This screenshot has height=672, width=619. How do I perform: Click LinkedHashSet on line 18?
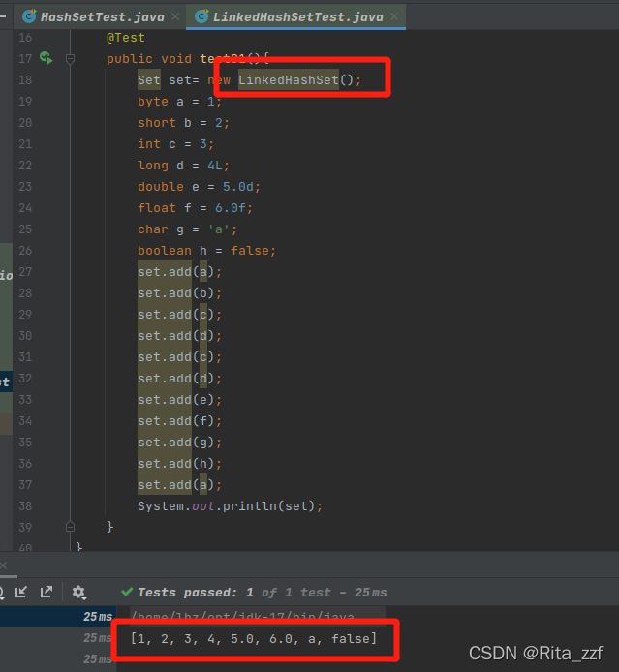(289, 79)
